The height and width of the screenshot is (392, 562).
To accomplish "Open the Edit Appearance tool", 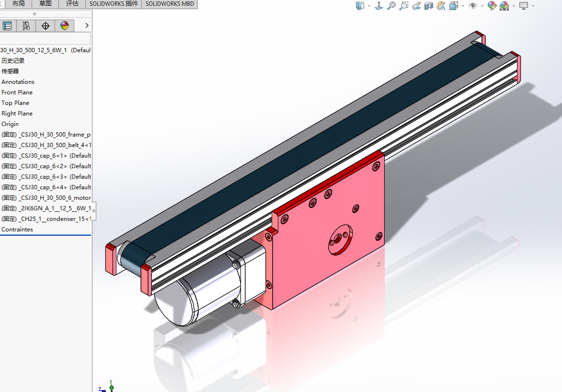I will 492,6.
